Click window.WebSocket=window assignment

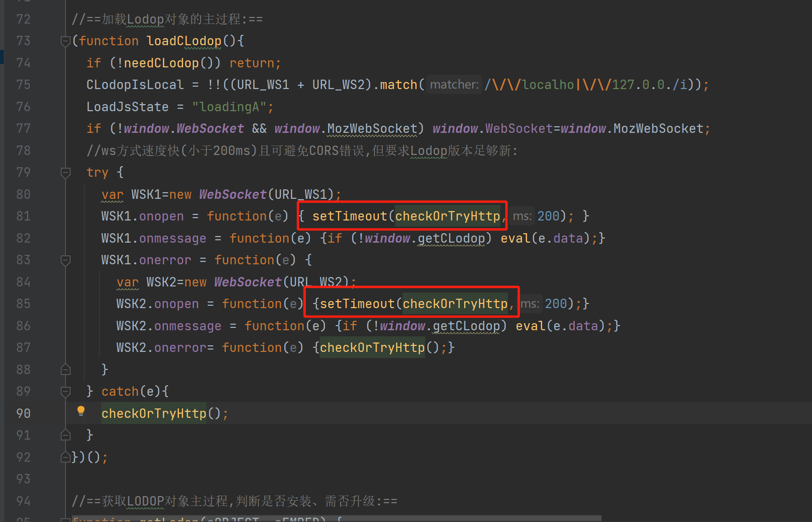pos(519,129)
